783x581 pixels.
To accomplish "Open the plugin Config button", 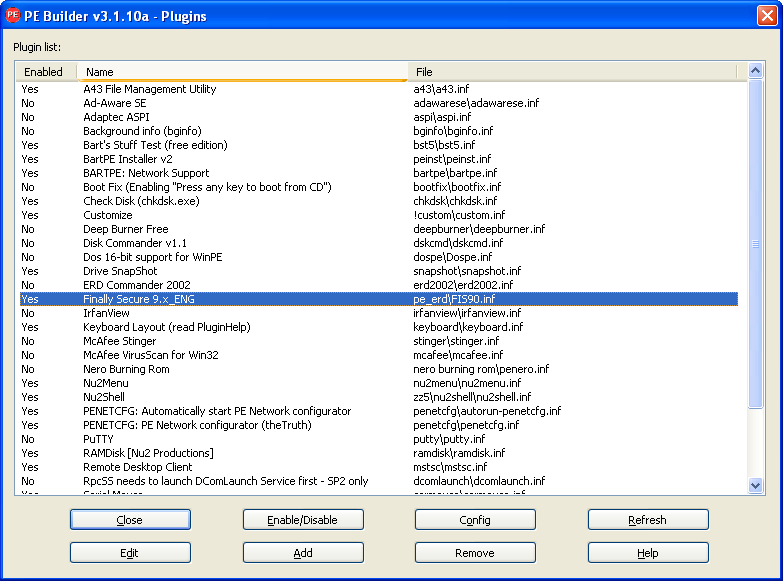I will point(475,520).
